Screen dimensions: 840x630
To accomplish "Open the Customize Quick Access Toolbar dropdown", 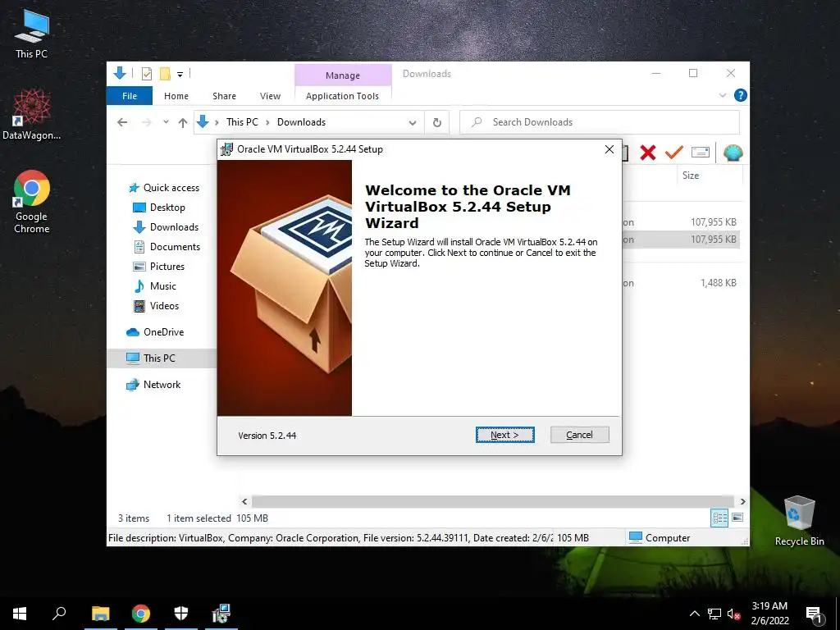I will pyautogui.click(x=180, y=75).
